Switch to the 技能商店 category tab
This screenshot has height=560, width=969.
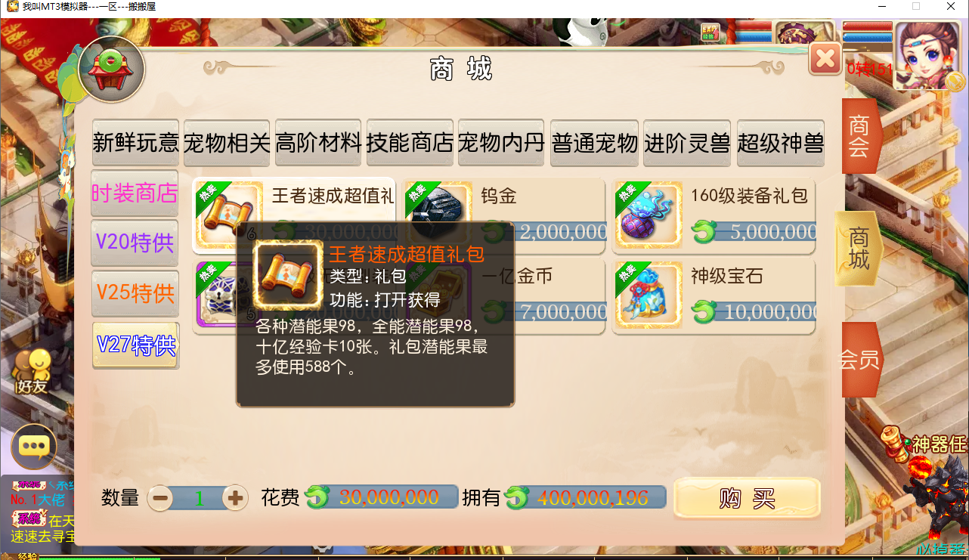click(x=410, y=143)
